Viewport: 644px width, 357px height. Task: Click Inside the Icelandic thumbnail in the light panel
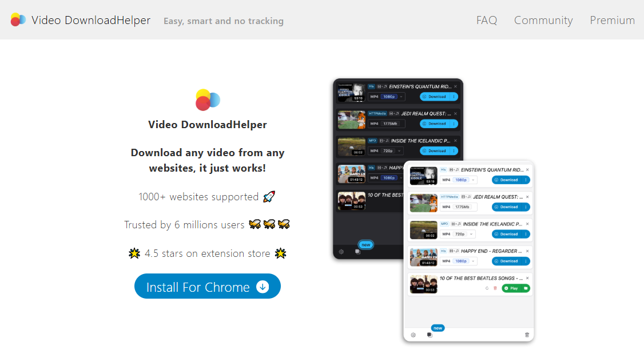[423, 230]
